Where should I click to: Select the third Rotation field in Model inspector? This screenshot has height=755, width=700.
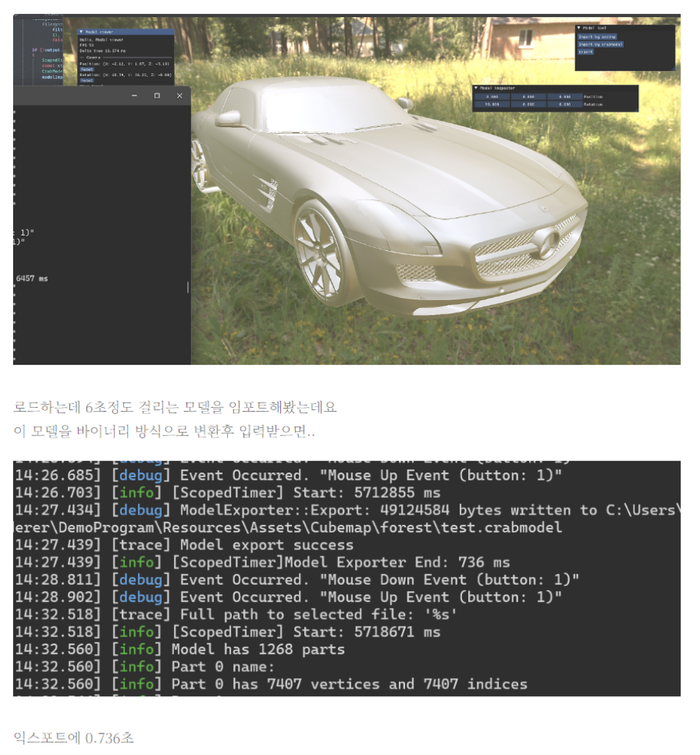(564, 105)
